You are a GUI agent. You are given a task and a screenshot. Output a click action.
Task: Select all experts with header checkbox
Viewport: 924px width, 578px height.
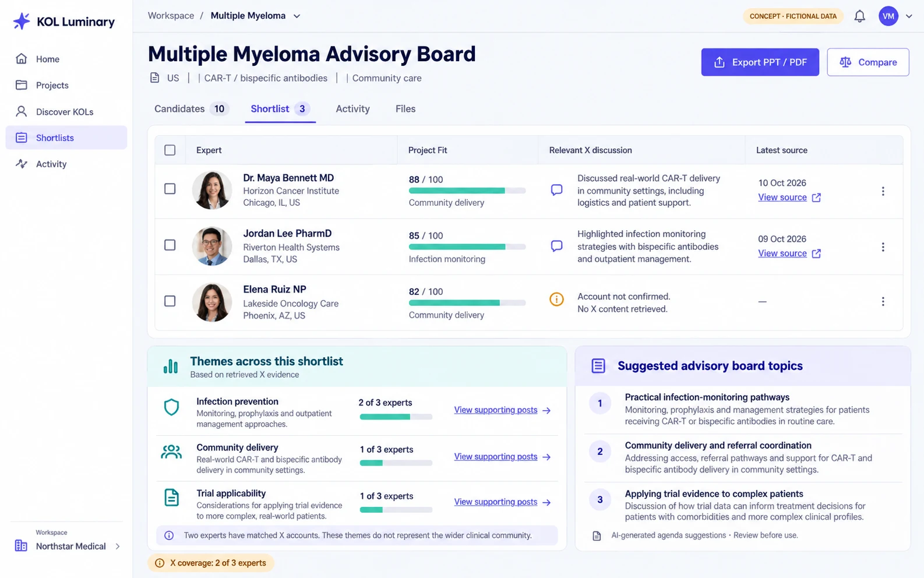(x=170, y=150)
